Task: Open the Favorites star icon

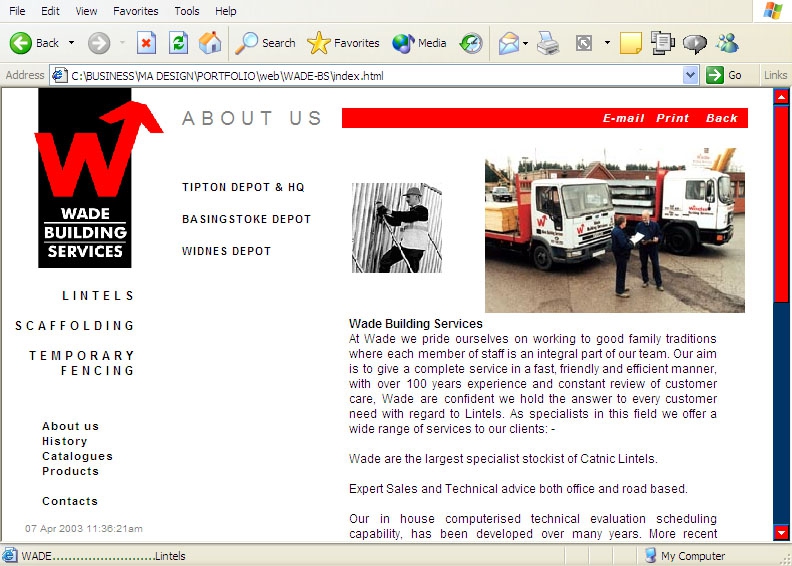Action: (319, 43)
